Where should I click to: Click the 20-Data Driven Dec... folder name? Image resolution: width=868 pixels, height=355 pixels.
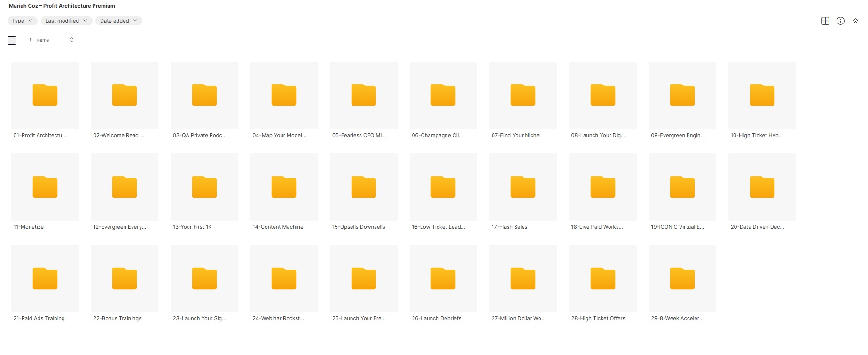coord(757,227)
